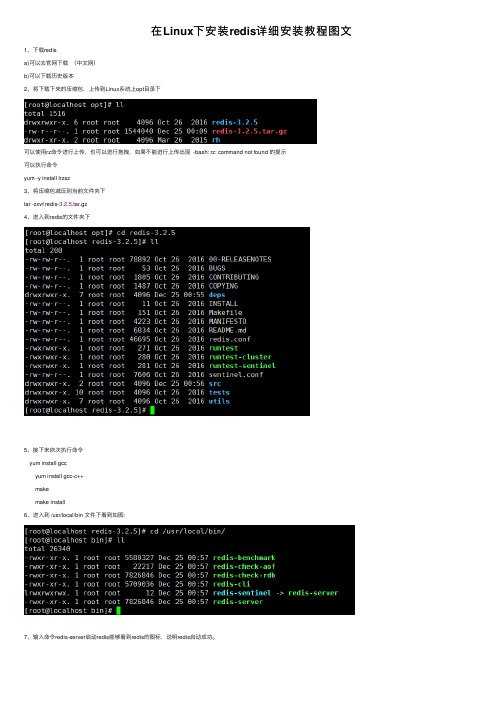Image resolution: width=504 pixels, height=713 pixels.
Task: Click the blue 'deps' directory name
Action: (x=217, y=295)
